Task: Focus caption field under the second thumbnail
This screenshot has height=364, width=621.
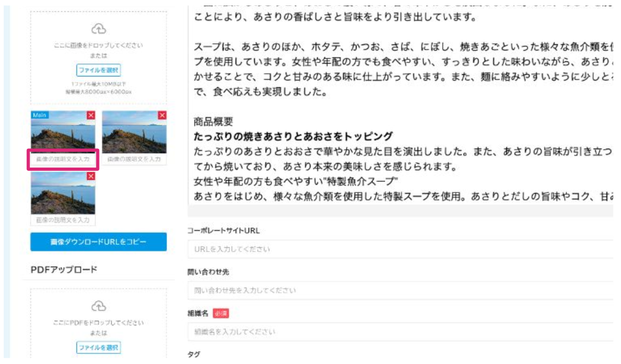Action: pyautogui.click(x=134, y=160)
